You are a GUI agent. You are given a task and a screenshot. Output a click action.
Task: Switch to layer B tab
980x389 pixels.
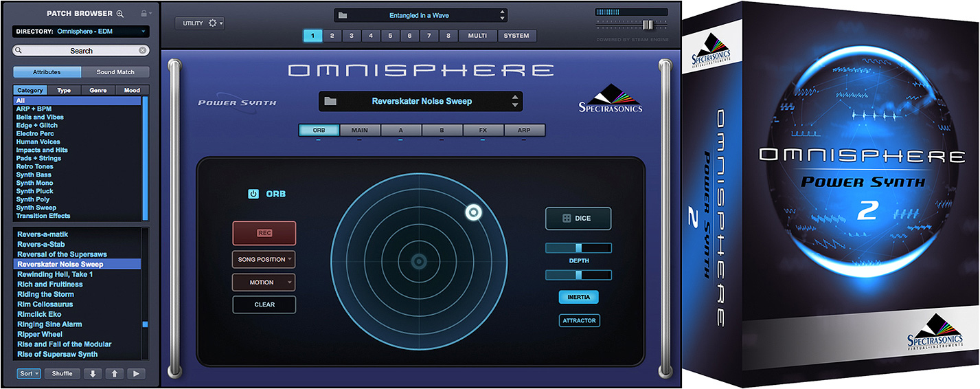pos(442,130)
